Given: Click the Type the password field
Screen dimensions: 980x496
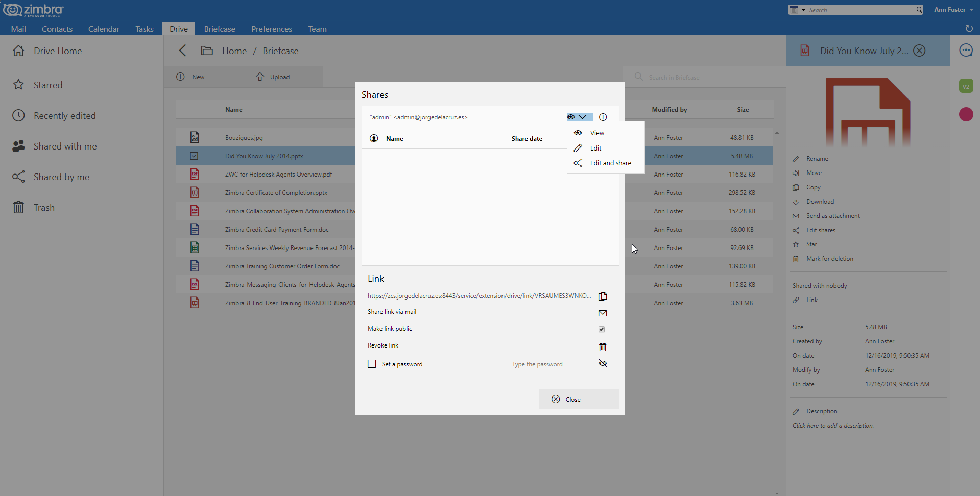Looking at the screenshot, I should [553, 364].
